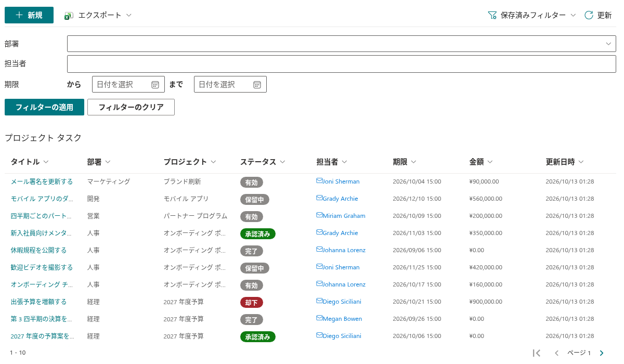Go to the previous page arrow
The height and width of the screenshot is (364, 624).
point(556,353)
